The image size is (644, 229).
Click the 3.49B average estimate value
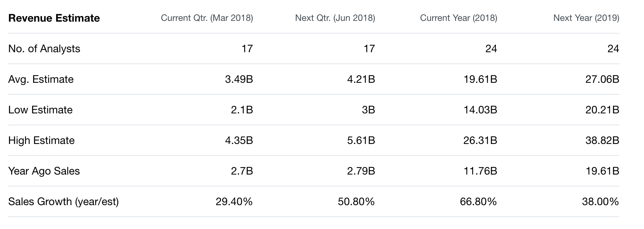tap(239, 79)
